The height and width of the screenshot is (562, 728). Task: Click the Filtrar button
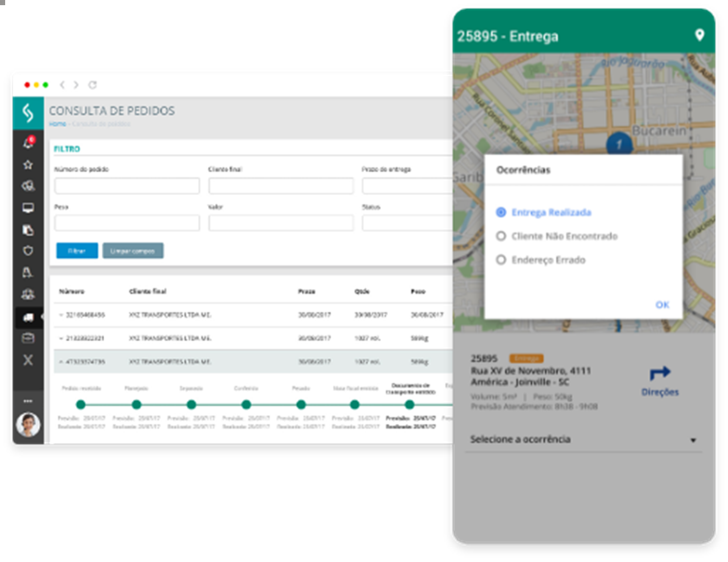77,251
